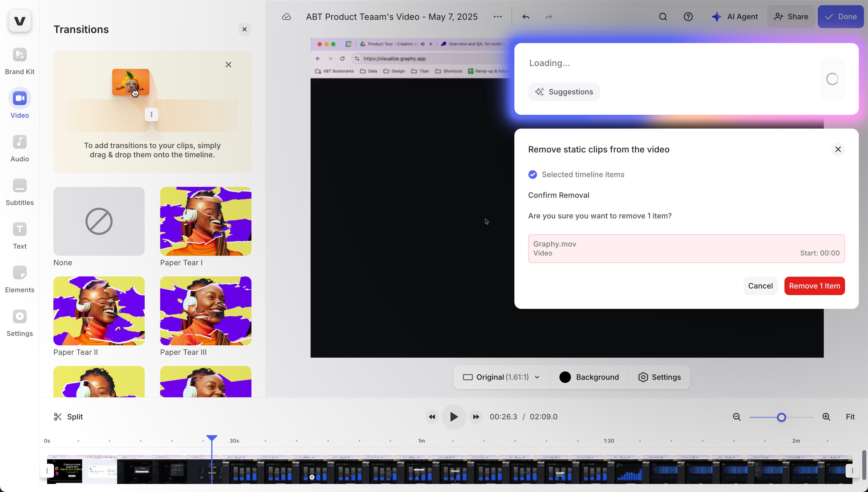This screenshot has width=868, height=492.
Task: Select the None transition
Action: (99, 221)
